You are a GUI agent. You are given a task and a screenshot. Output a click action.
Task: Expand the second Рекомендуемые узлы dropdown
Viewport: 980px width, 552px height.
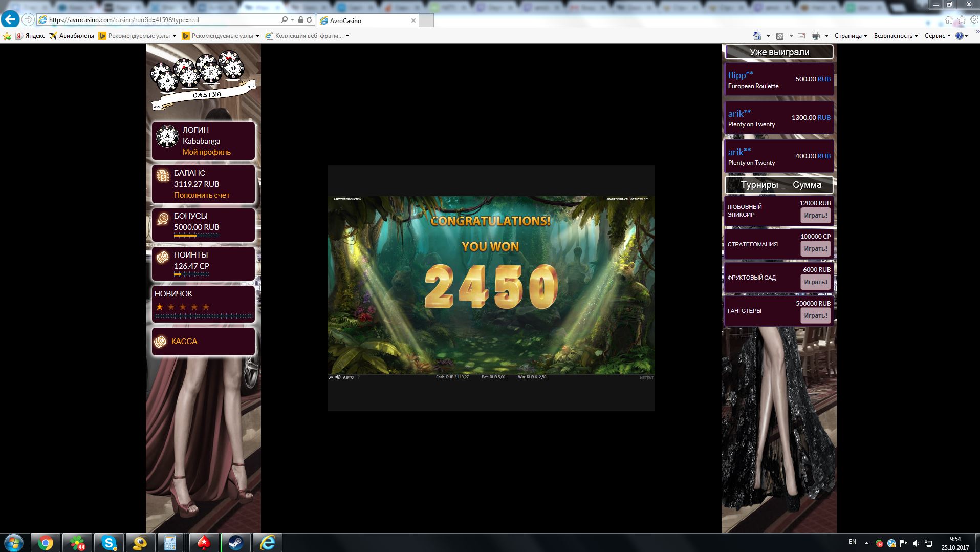point(257,36)
